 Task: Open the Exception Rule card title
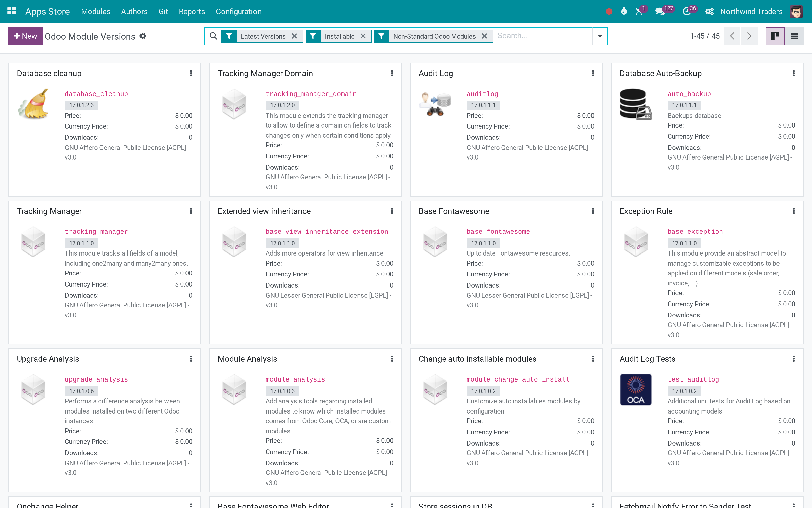click(646, 211)
